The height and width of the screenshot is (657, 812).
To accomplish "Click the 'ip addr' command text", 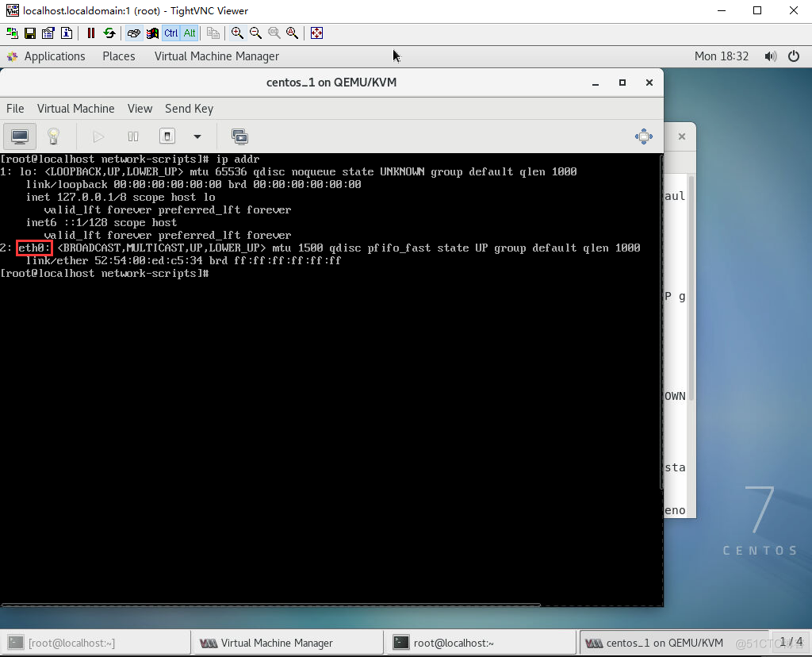I will pos(238,159).
